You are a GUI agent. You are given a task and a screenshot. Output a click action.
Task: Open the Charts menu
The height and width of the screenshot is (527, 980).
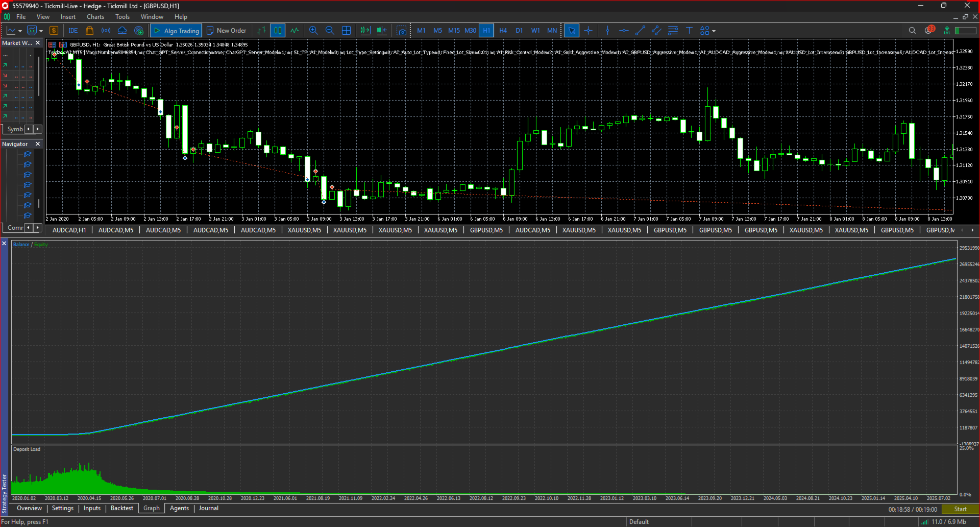[x=95, y=17]
